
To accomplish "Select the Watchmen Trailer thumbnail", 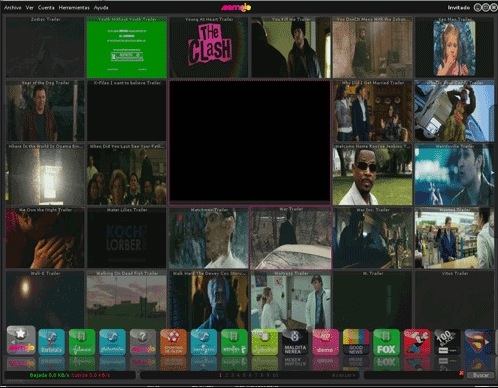I will click(x=209, y=238).
